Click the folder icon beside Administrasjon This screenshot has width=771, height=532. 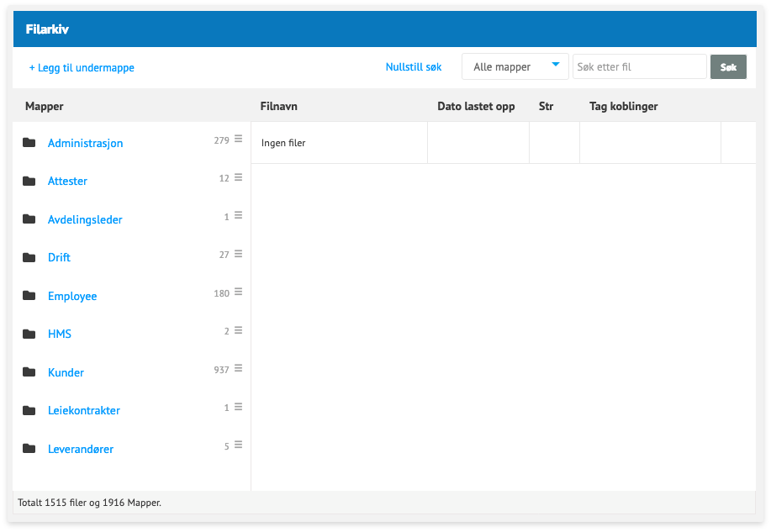click(x=29, y=143)
